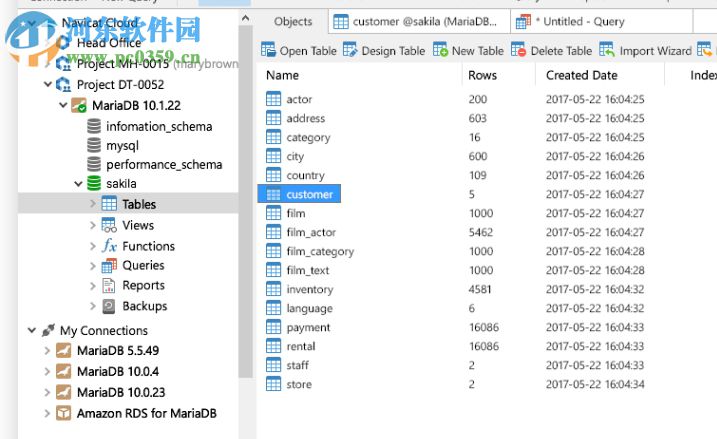The image size is (717, 439).
Task: Click the Functions fx icon
Action: [109, 246]
